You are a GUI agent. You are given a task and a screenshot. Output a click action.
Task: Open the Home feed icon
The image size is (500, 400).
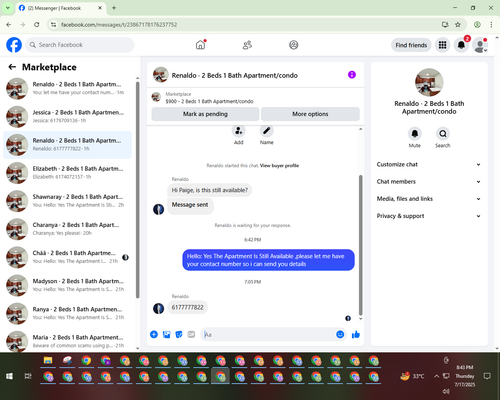200,45
